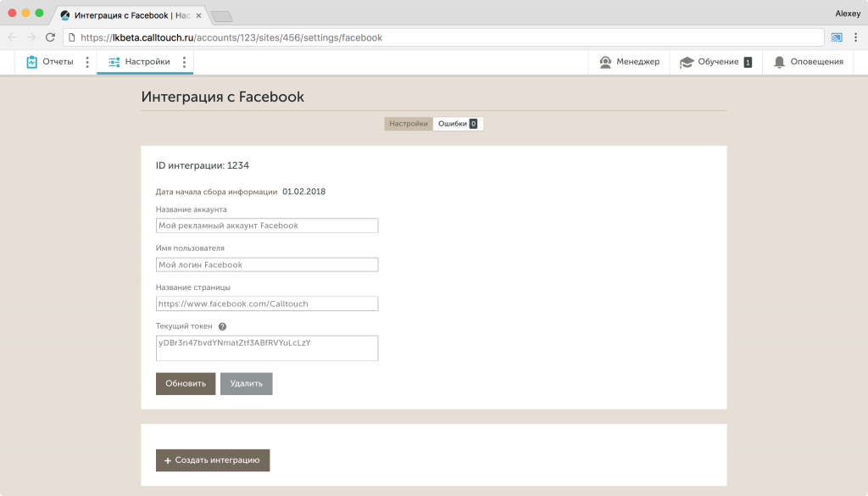This screenshot has height=496, width=868.
Task: Click the plus icon on Создать интеграцию
Action: click(x=168, y=460)
